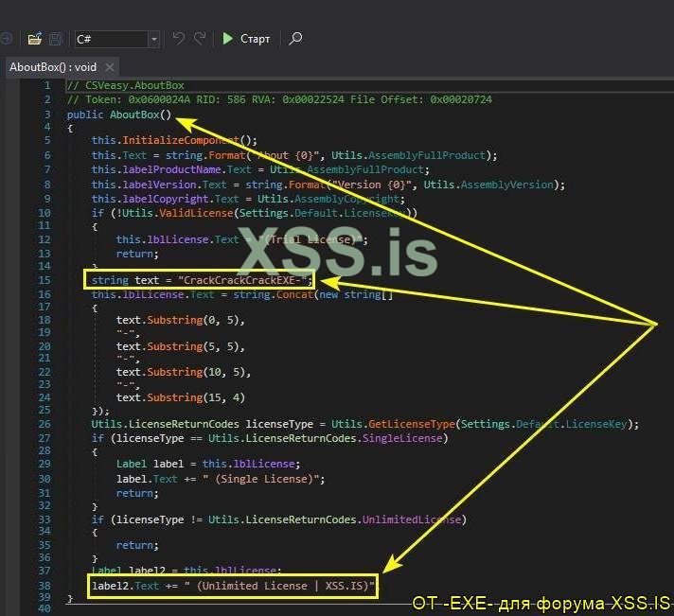Click the Open file folder icon
This screenshot has width=674, height=616.
35,39
